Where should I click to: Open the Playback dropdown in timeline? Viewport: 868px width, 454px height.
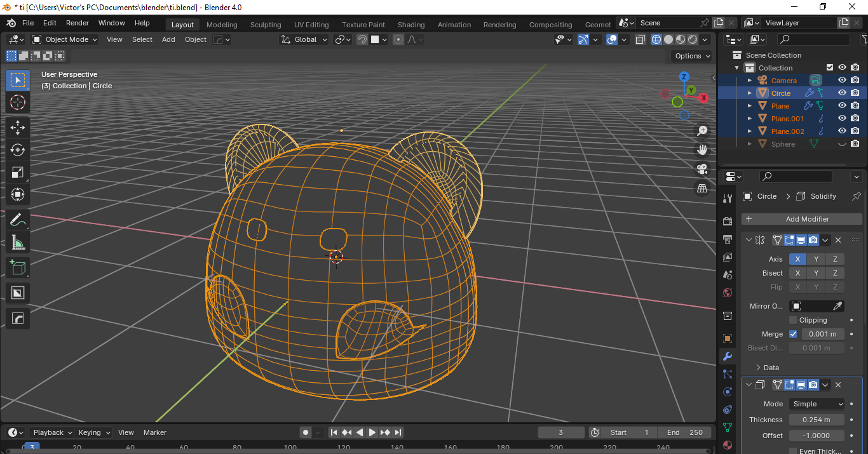(52, 432)
